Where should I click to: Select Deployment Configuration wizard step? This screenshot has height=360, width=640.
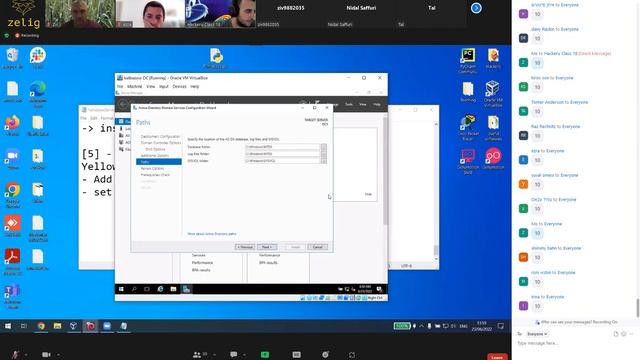click(160, 136)
